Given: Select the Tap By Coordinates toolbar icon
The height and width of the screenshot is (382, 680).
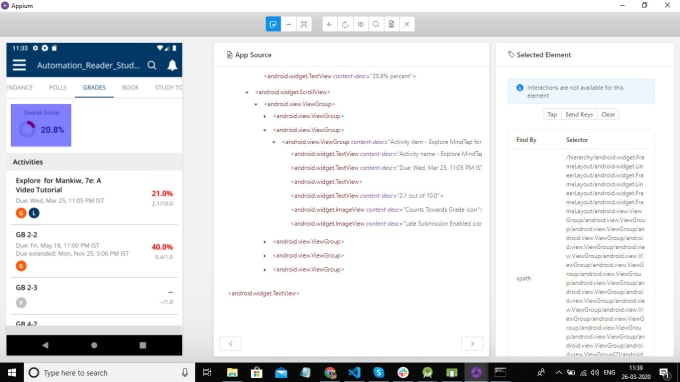Looking at the screenshot, I should coord(304,24).
